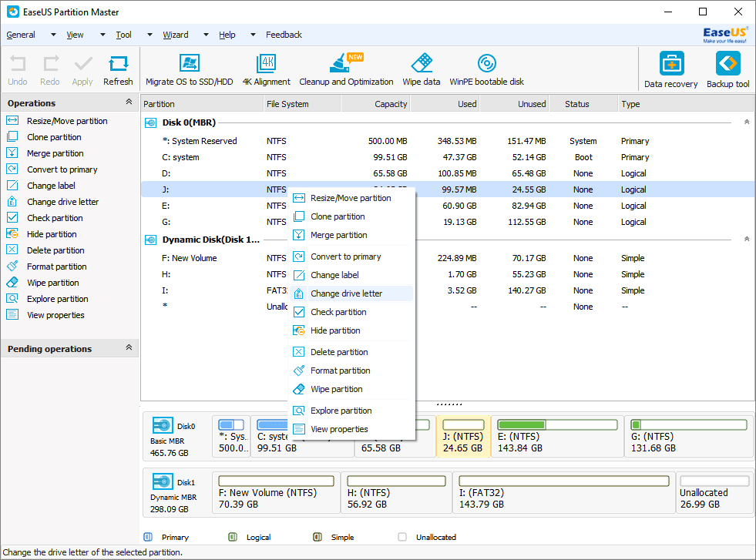
Task: Choose Merge partition in context menu
Action: point(351,235)
